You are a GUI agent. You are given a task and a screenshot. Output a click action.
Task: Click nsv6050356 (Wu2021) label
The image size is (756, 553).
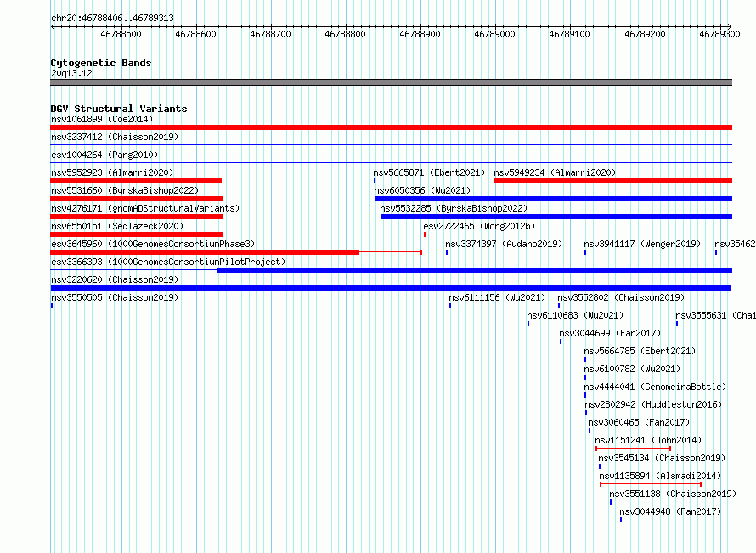[x=422, y=190]
